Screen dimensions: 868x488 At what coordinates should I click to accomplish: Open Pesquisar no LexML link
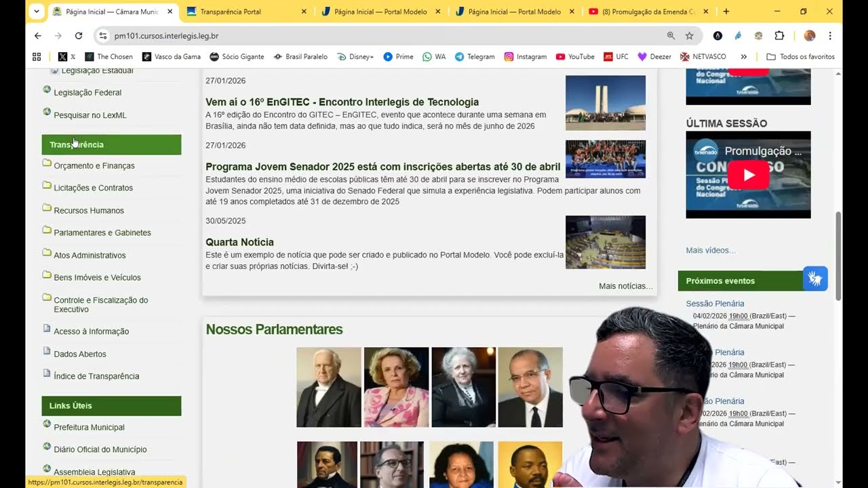click(x=90, y=115)
